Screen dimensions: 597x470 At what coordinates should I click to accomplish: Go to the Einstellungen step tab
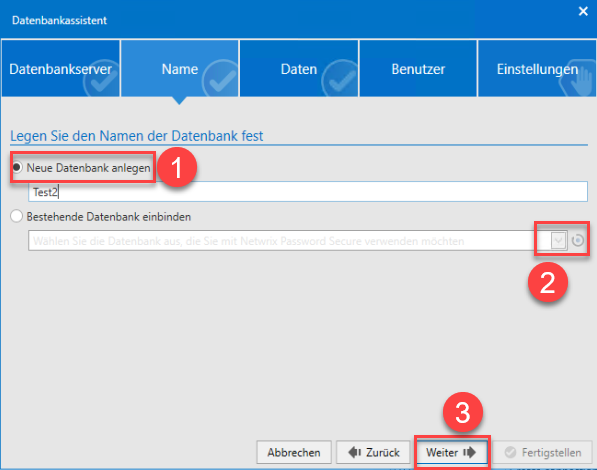point(537,68)
